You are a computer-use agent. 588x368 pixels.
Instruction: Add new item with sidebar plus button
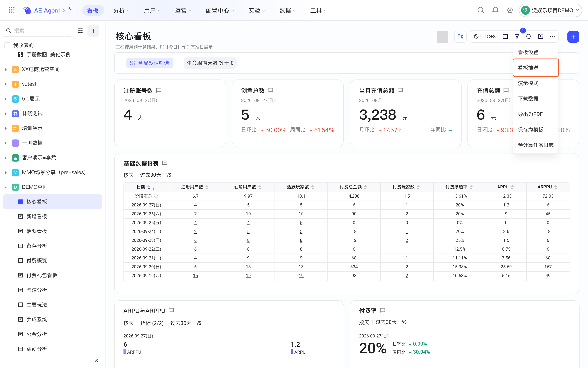pyautogui.click(x=93, y=31)
